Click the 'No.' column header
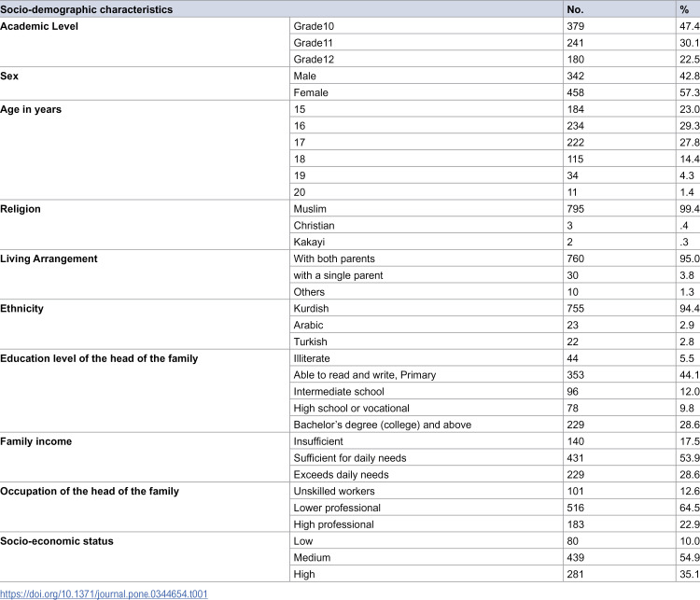The height and width of the screenshot is (600, 700). (575, 9)
